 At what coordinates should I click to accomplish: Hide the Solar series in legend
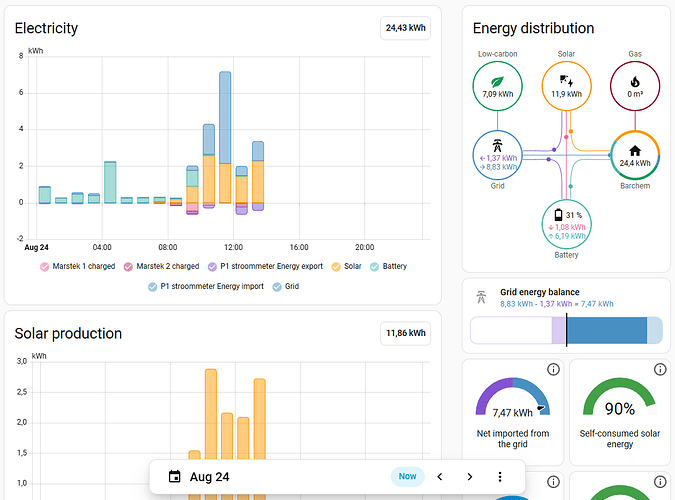click(346, 267)
